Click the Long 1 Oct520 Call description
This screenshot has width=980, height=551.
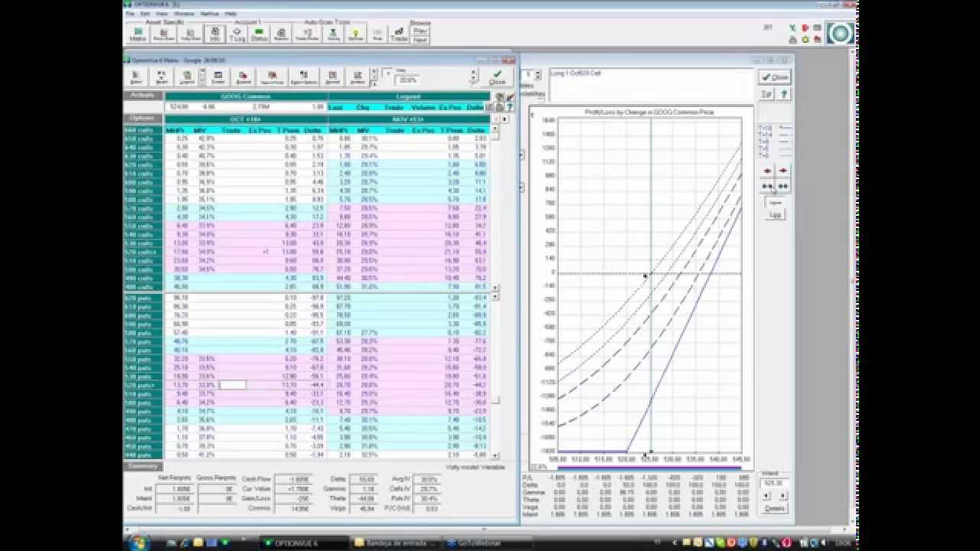tap(576, 73)
